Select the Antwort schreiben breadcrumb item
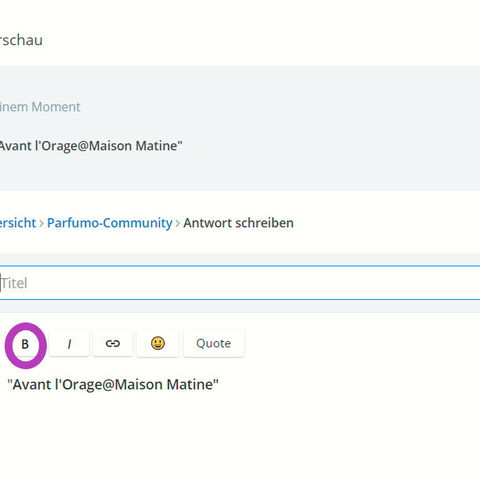 pyautogui.click(x=239, y=223)
